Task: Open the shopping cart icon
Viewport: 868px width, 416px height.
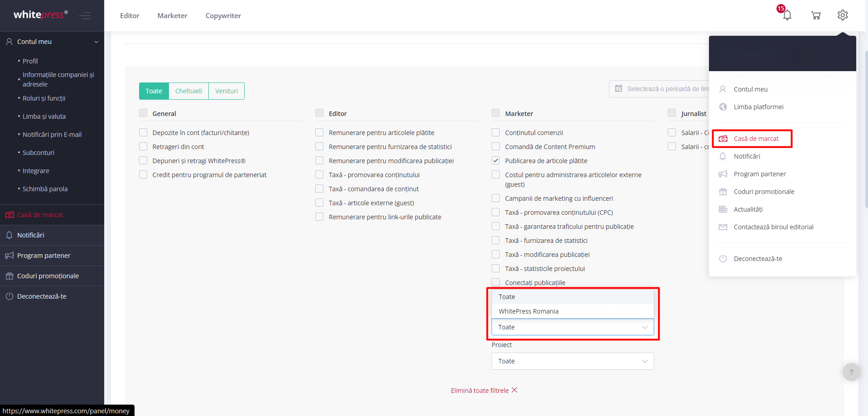Action: click(x=816, y=15)
